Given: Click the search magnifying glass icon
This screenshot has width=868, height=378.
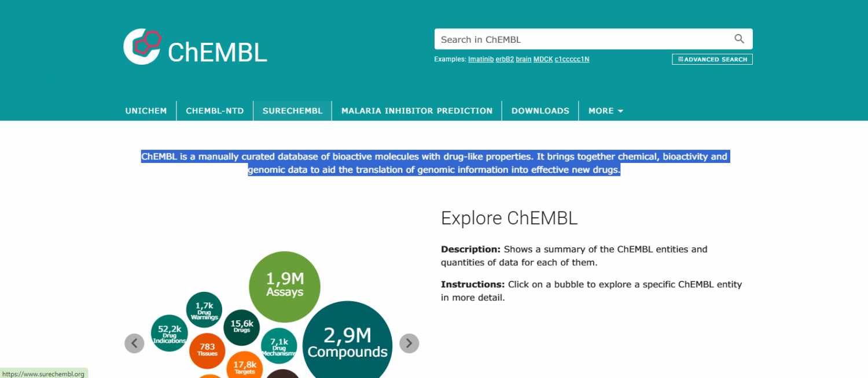Looking at the screenshot, I should point(739,39).
